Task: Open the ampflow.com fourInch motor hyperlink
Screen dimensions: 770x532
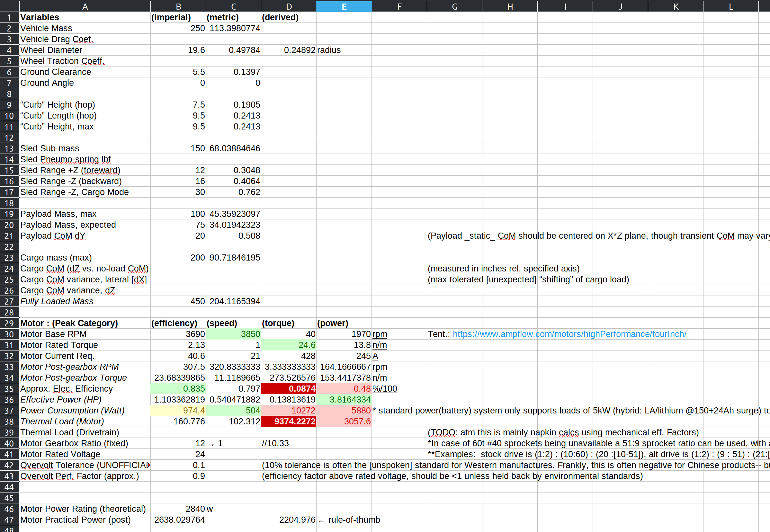Action: pyautogui.click(x=569, y=334)
